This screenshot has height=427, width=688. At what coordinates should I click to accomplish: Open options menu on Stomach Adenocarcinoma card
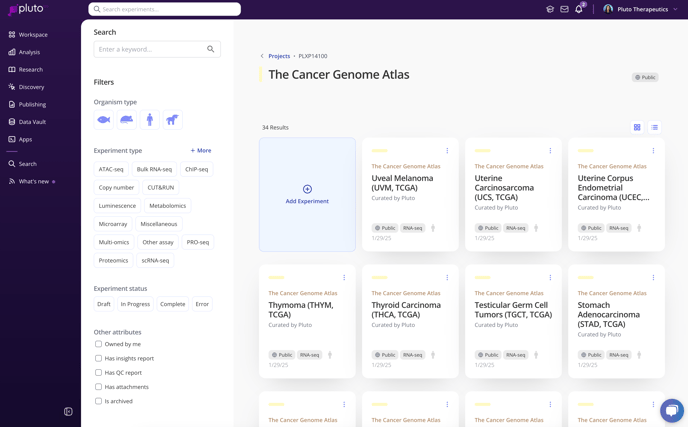coord(653,278)
